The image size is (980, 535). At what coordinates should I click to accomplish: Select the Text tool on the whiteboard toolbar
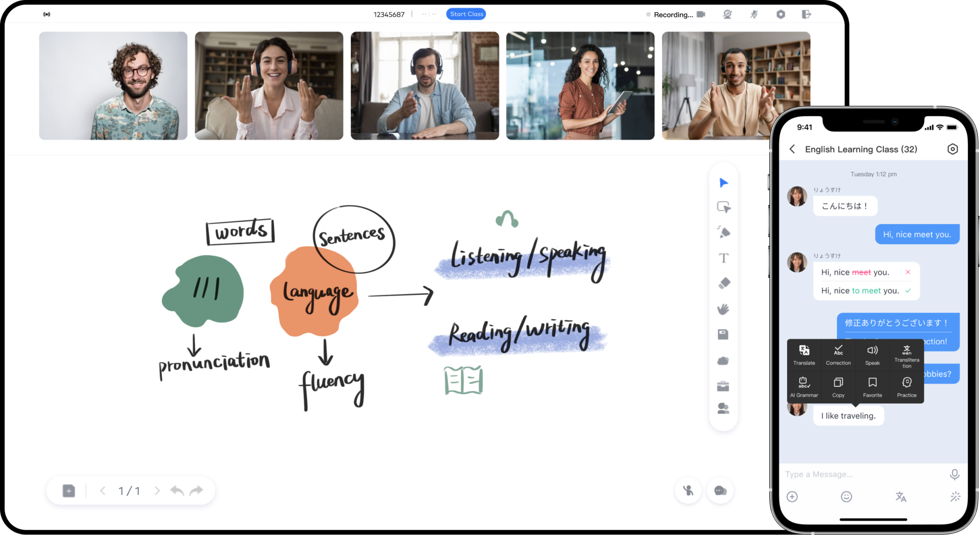724,258
